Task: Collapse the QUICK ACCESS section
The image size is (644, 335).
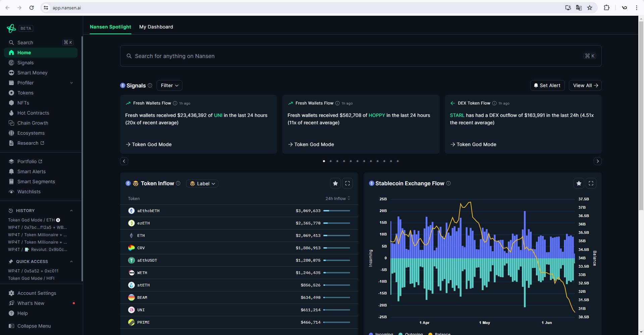Action: pyautogui.click(x=71, y=262)
